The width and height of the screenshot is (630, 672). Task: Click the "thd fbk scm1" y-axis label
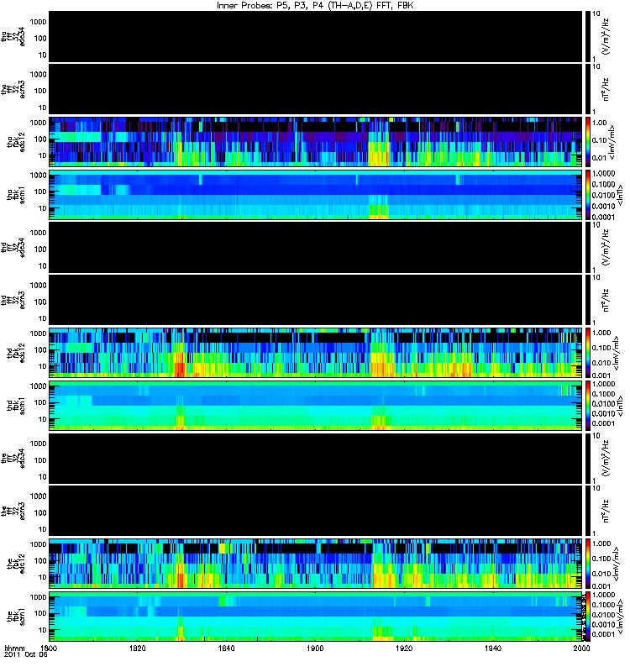click(x=17, y=406)
